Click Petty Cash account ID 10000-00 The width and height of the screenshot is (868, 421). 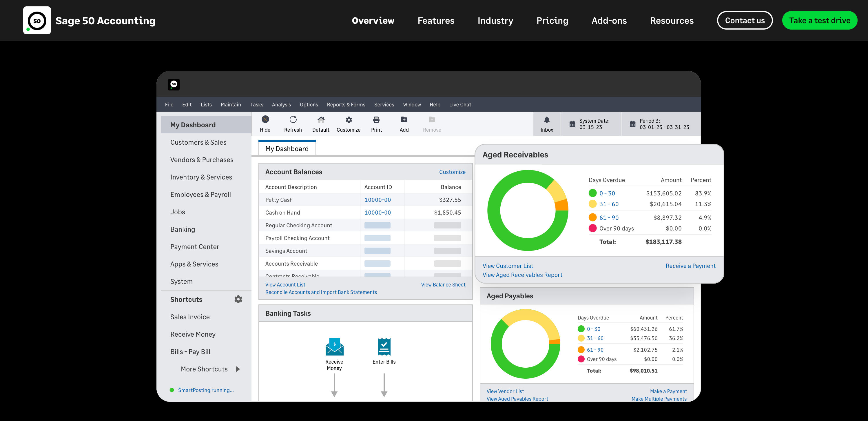(378, 200)
